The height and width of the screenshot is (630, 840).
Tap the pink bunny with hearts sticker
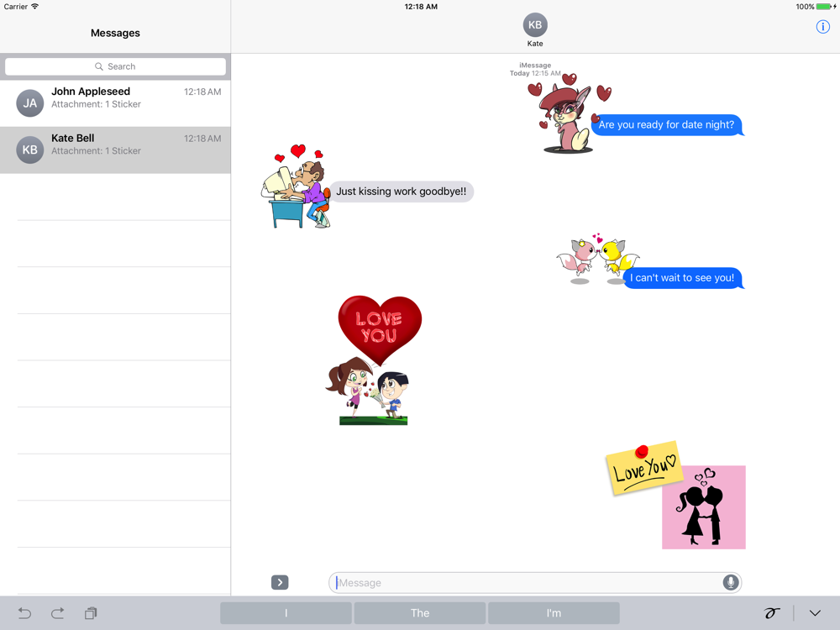tap(568, 113)
